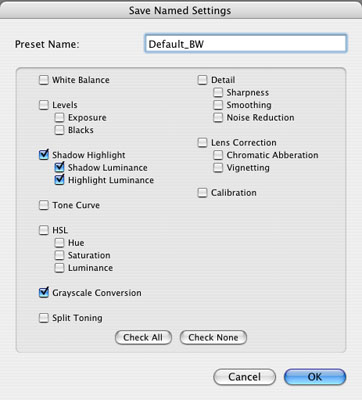Screen dimensions: 362x400
Task: Confirm with the OK button
Action: point(315,377)
